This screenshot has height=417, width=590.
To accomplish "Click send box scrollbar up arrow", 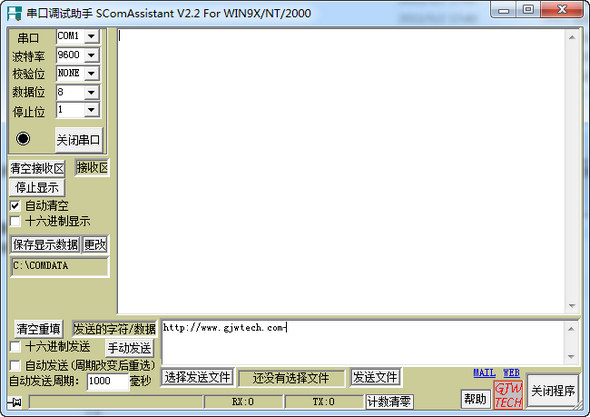I will (571, 329).
